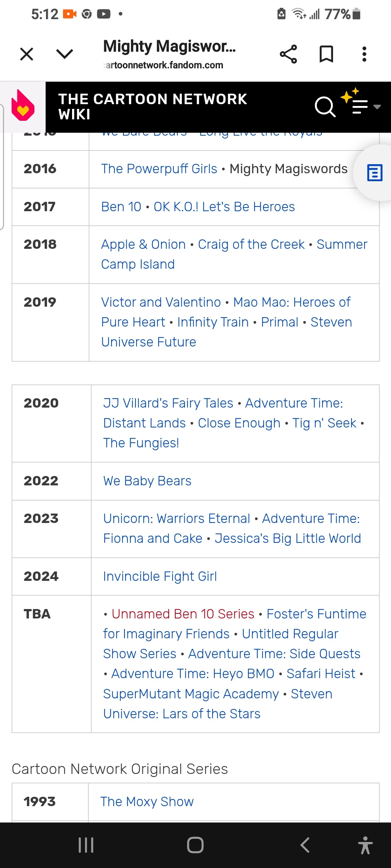This screenshot has width=391, height=868.
Task: Open The Powerpuff Girls link
Action: (x=159, y=169)
